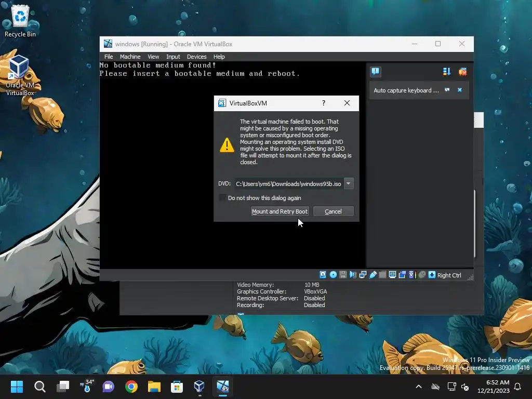Click the optical disk status bar icon
The image size is (532, 399).
pyautogui.click(x=333, y=275)
